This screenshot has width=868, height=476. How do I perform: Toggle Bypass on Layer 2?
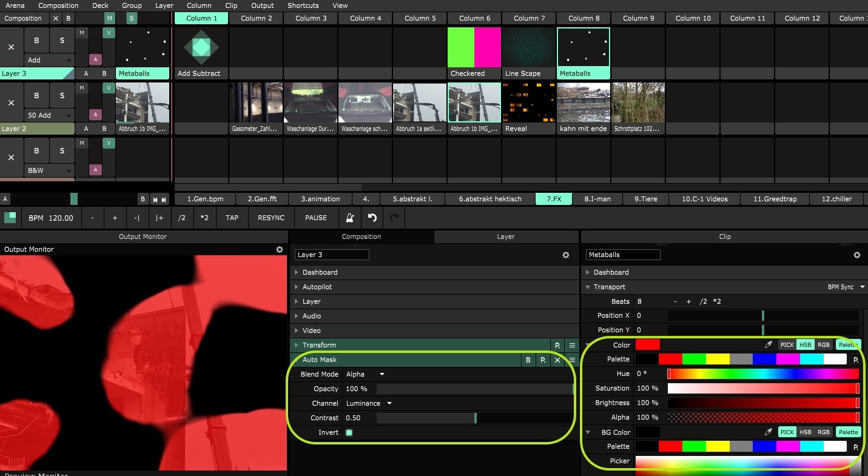(36, 96)
